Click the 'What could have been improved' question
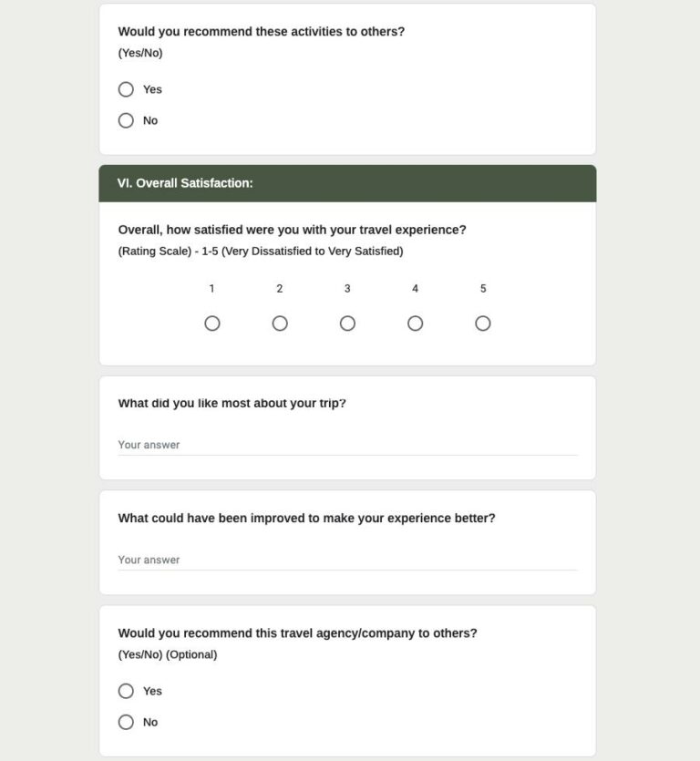700x761 pixels. [306, 519]
